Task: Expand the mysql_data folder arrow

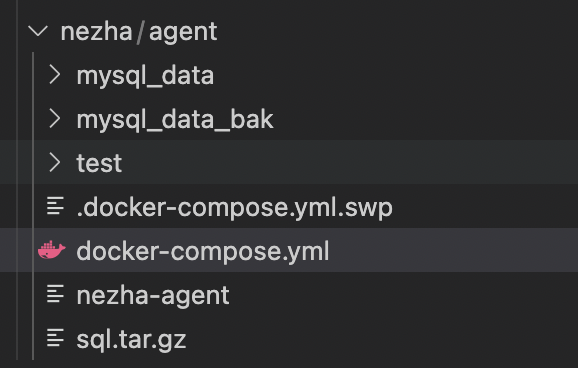Action: click(55, 75)
